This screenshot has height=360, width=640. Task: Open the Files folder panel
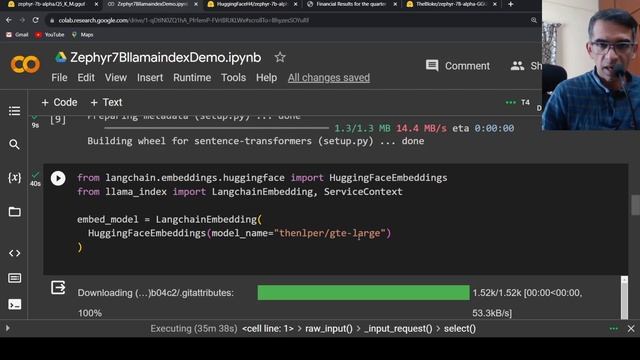coord(15,211)
